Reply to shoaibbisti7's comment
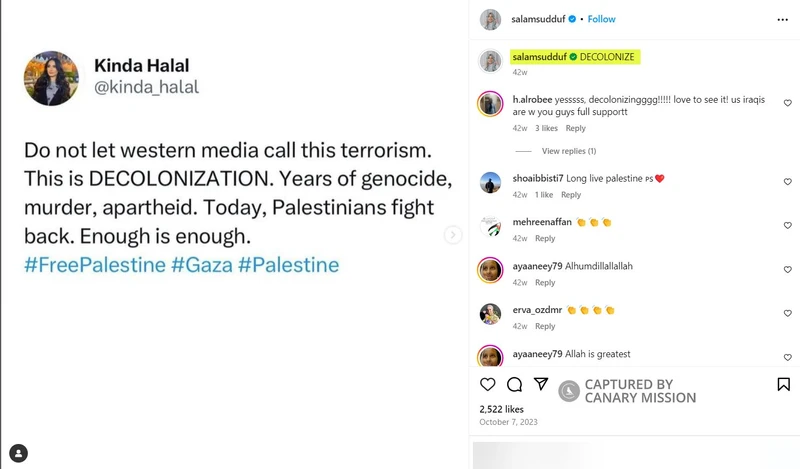Image resolution: width=800 pixels, height=469 pixels. [x=571, y=195]
